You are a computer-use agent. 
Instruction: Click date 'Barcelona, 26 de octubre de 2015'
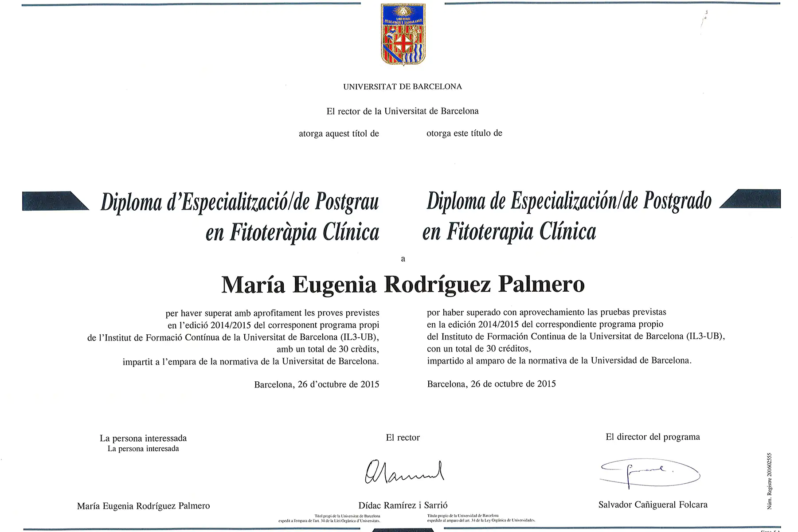tap(492, 384)
